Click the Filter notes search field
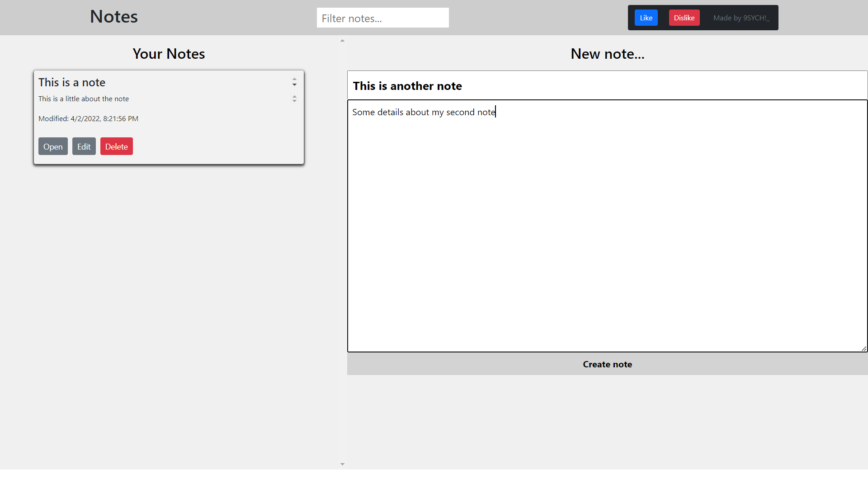Image resolution: width=868 pixels, height=488 pixels. coord(382,18)
